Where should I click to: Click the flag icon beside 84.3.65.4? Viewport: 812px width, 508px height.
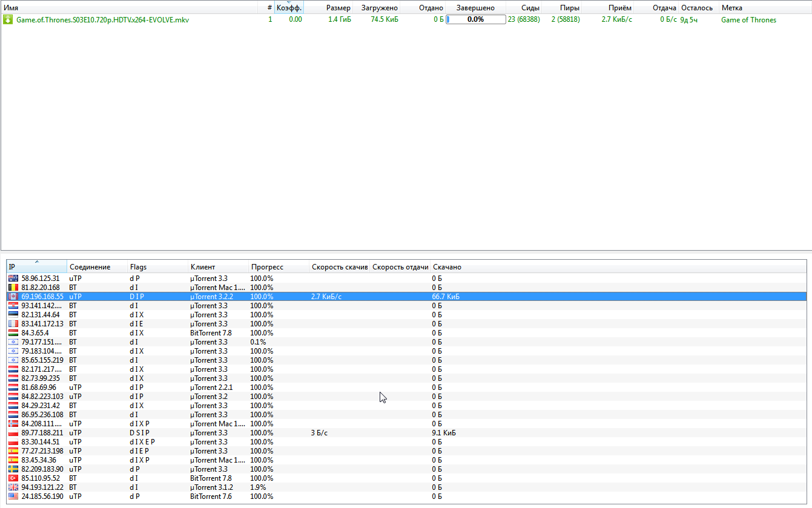click(13, 333)
